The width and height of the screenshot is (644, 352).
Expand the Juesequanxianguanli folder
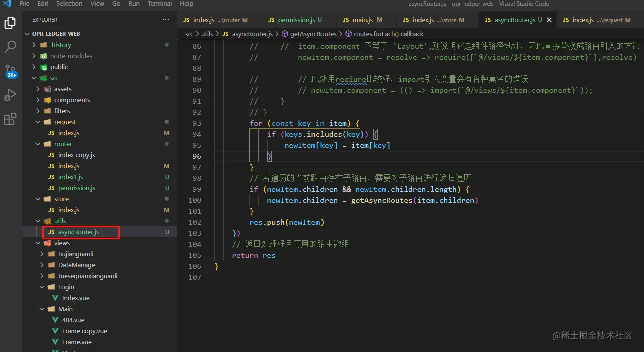point(88,276)
